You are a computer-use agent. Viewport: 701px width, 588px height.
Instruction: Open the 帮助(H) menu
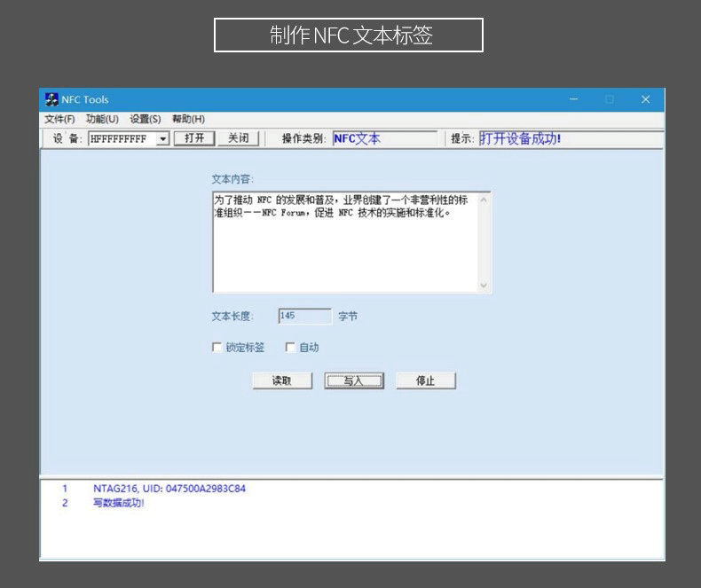188,119
